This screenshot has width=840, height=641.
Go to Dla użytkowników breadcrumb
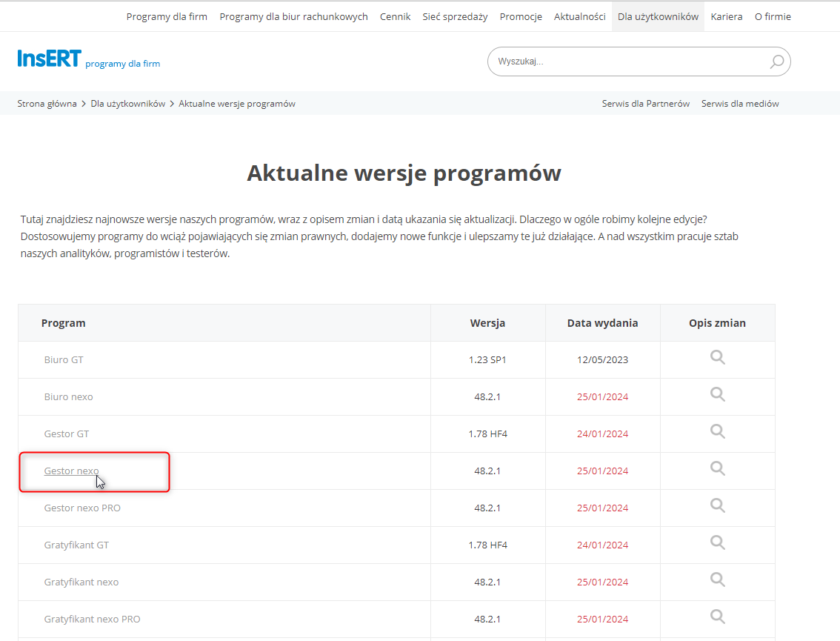(x=128, y=104)
